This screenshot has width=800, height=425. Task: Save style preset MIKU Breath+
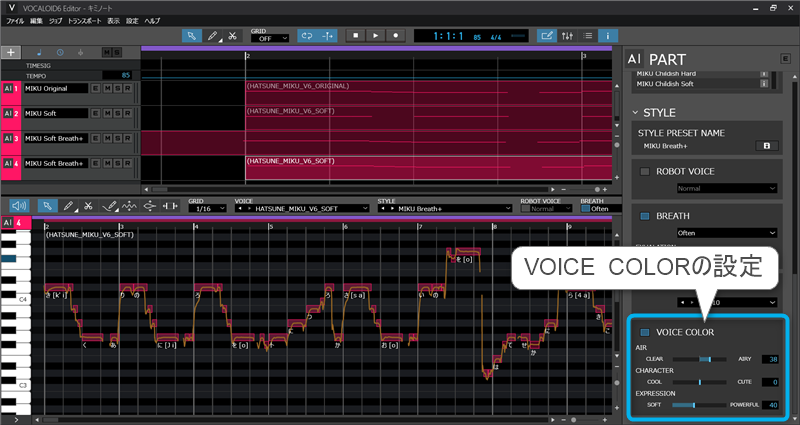(x=767, y=146)
